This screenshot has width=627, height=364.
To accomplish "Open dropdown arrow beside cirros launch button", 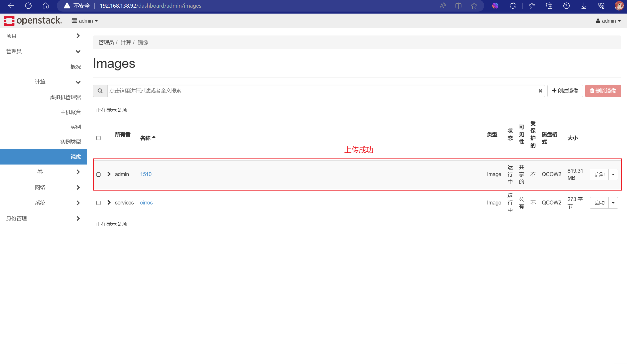I will tap(613, 203).
